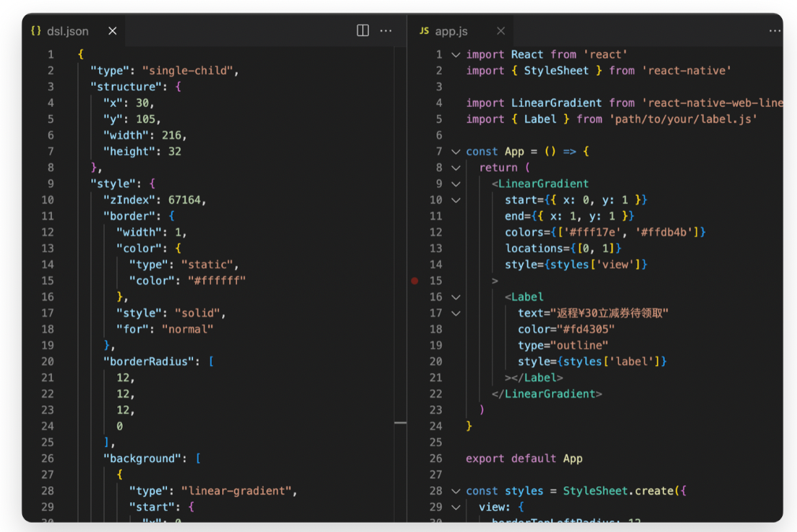Collapse the view style fold at line 29
The height and width of the screenshot is (532, 797).
(456, 507)
